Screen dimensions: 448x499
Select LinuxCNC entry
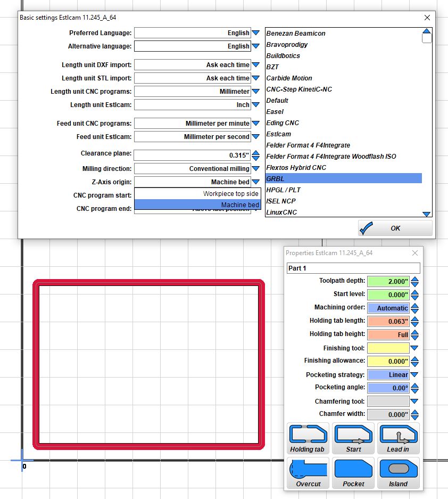coord(344,212)
